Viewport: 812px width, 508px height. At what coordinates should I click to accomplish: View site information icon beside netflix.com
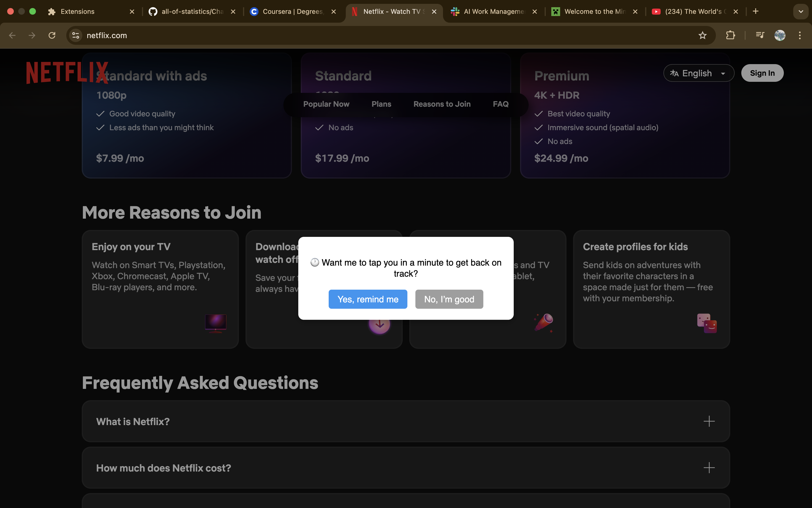[76, 35]
